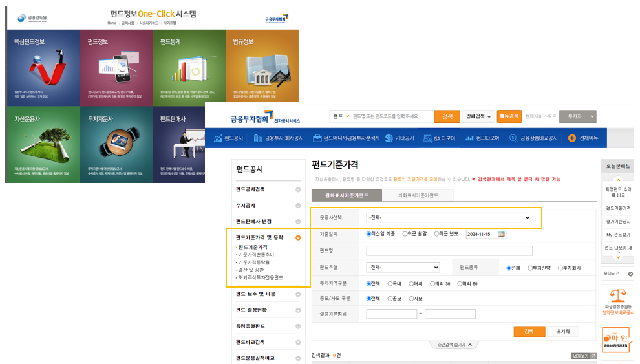Open the My 펀드찾기 quick link
640x364 pixels.
[x=618, y=235]
